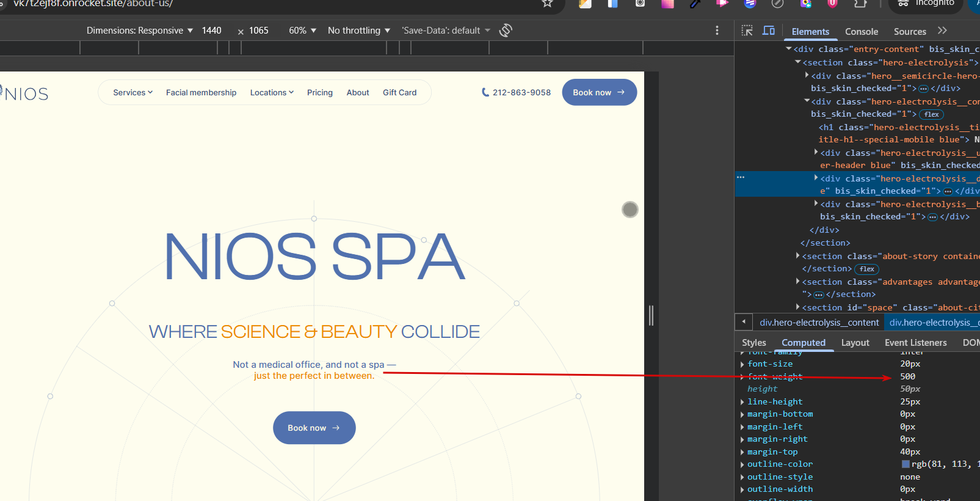Click the phone icon beside 212-863-9058

pos(485,92)
